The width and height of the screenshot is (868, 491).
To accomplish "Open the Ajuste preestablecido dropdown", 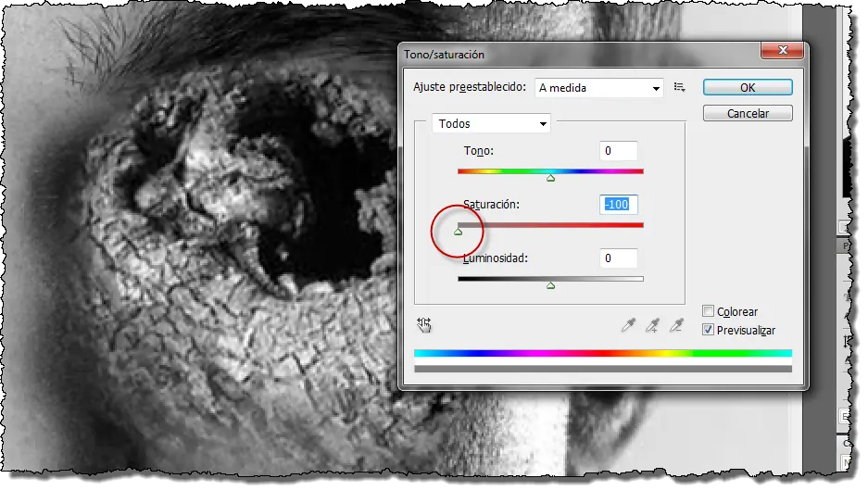I will (x=599, y=88).
